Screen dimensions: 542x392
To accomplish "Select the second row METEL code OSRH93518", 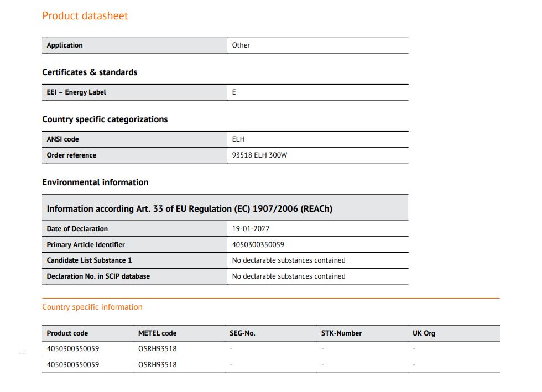I will coord(158,365).
